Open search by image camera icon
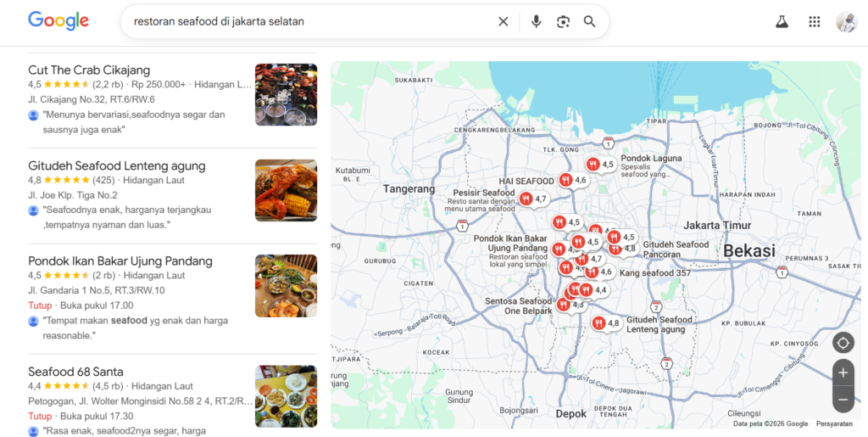The height and width of the screenshot is (437, 868). [x=563, y=21]
